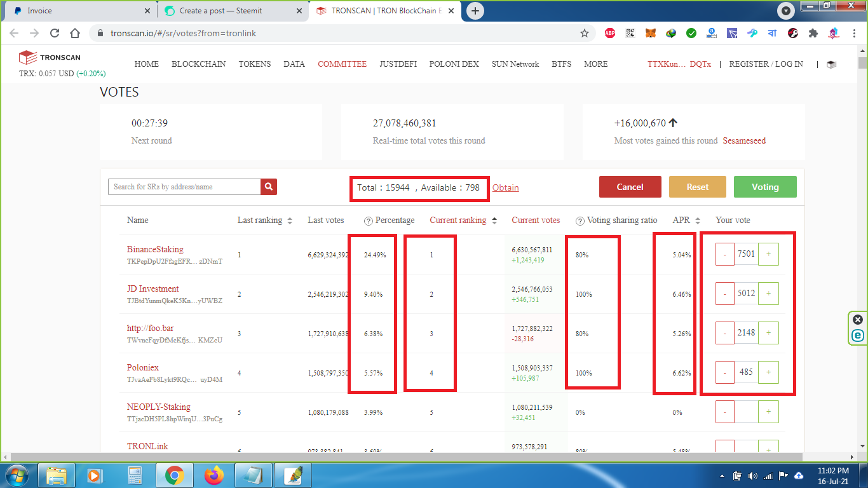868x488 pixels.
Task: Open the MORE menu
Action: 596,64
